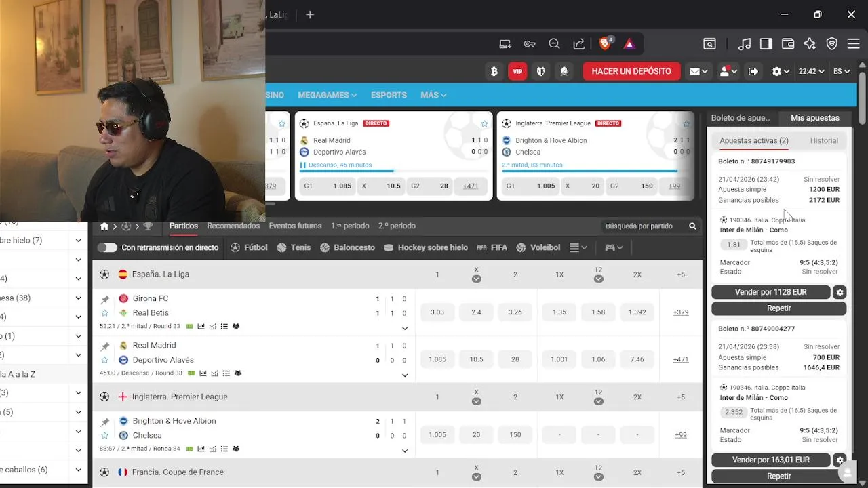Screen dimensions: 868x488
Task: Switch to the Partidos tab
Action: (184, 226)
